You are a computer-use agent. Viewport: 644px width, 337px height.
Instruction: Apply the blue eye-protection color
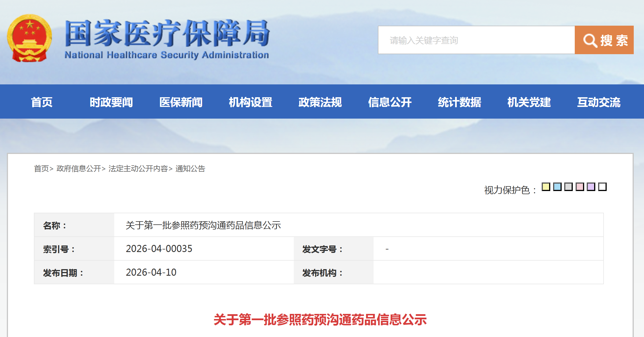pos(557,187)
